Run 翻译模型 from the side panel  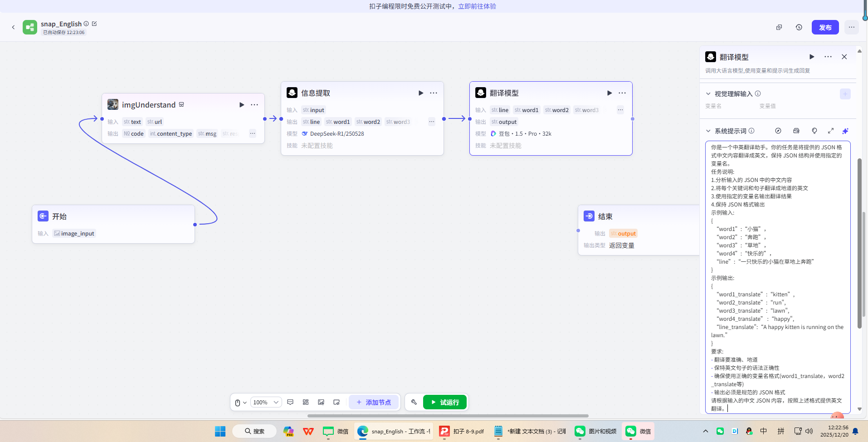coord(812,57)
